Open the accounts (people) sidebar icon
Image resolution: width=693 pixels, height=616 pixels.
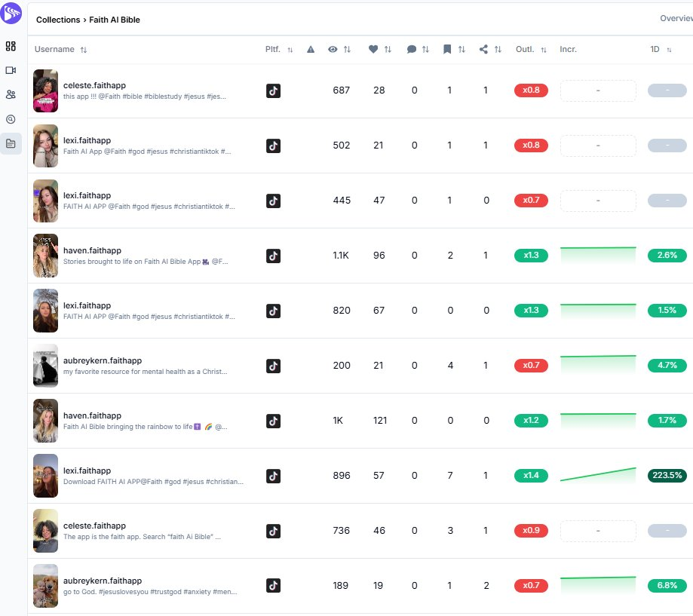click(x=11, y=94)
